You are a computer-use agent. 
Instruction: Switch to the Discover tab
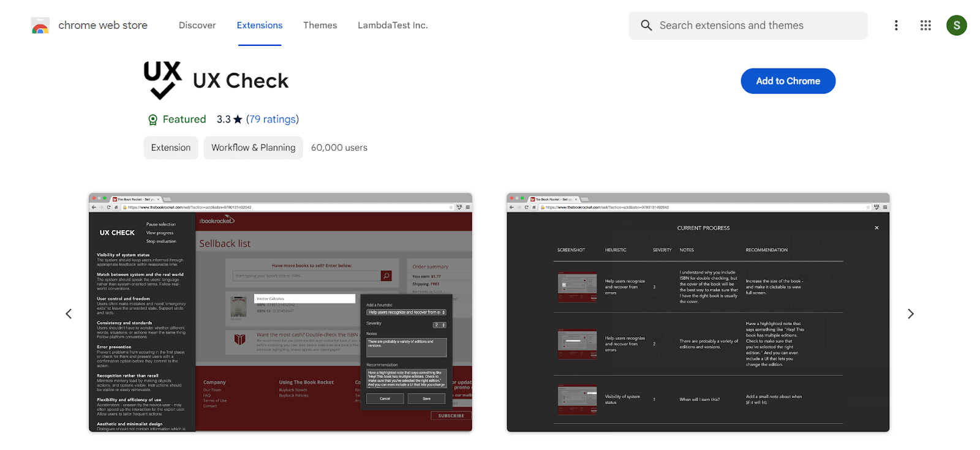(197, 25)
